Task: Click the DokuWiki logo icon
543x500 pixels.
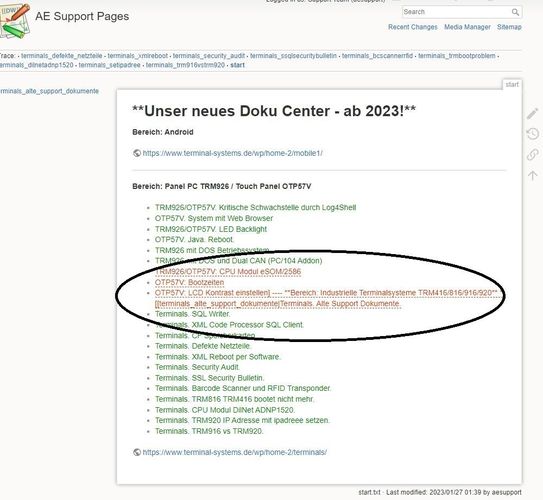Action: click(x=15, y=20)
